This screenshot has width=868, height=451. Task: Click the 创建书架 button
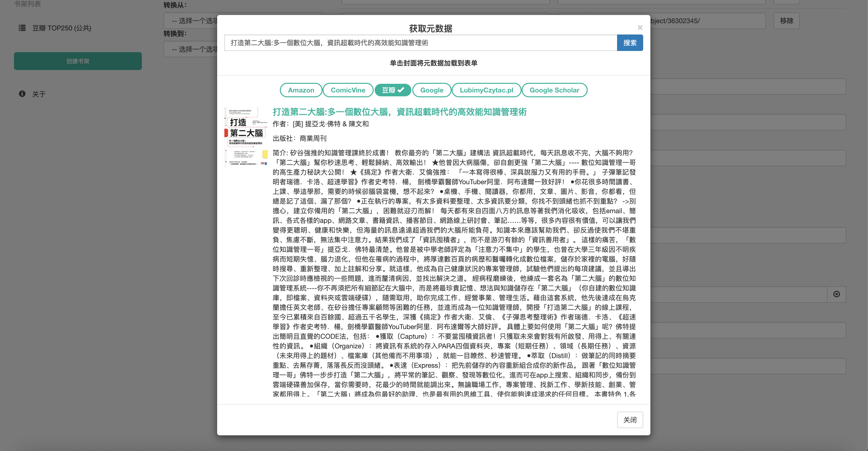(x=78, y=61)
